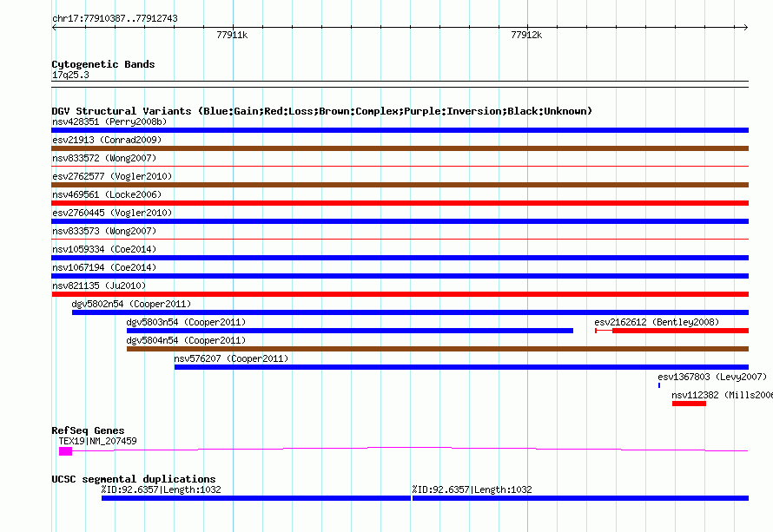Open the nsv833572 (Wong2007) label
Screen dimensions: 773x532
click(104, 158)
